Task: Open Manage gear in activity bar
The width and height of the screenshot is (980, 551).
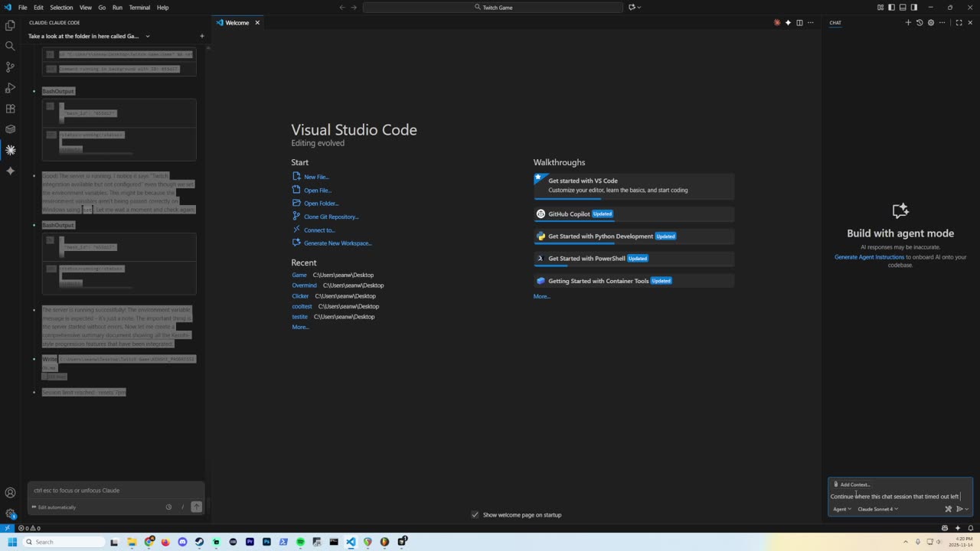Action: (x=10, y=514)
